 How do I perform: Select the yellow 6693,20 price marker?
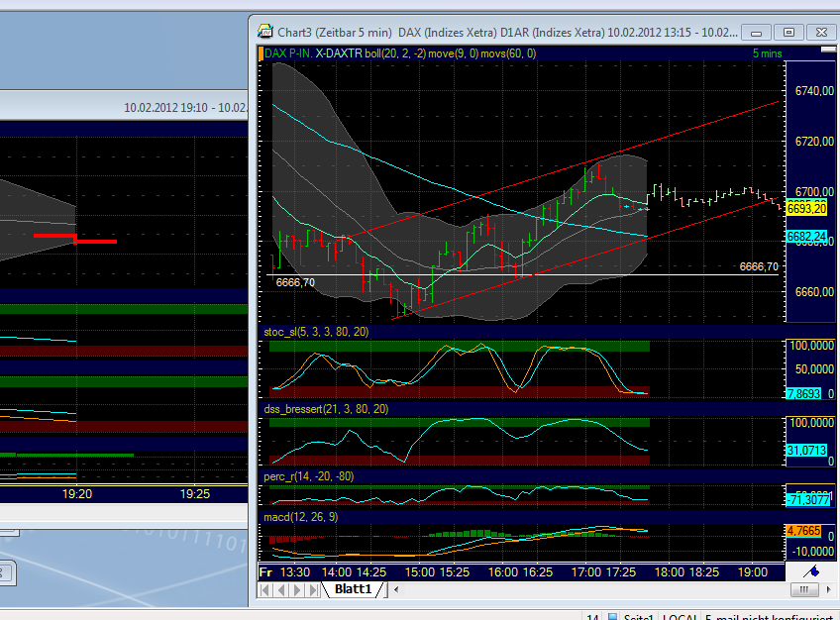pyautogui.click(x=804, y=209)
